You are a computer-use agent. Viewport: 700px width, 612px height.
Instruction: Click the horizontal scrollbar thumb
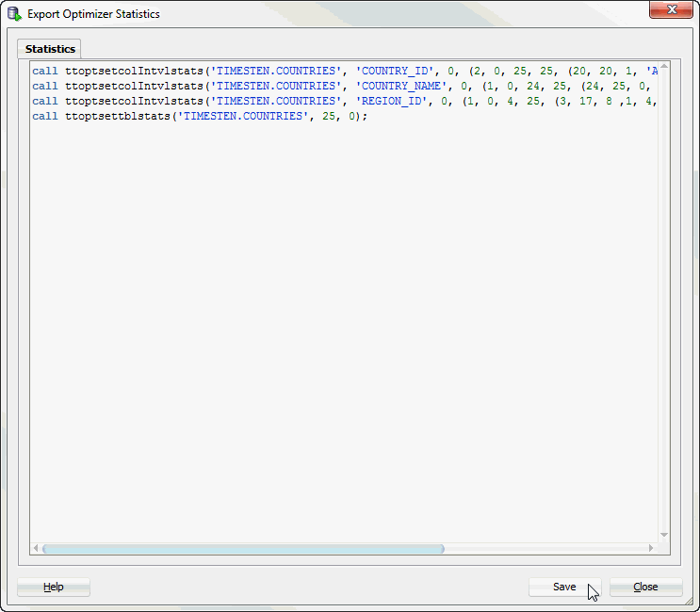(243, 549)
